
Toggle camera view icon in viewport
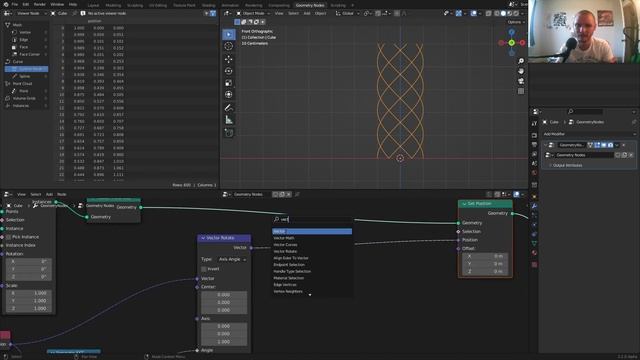[521, 81]
